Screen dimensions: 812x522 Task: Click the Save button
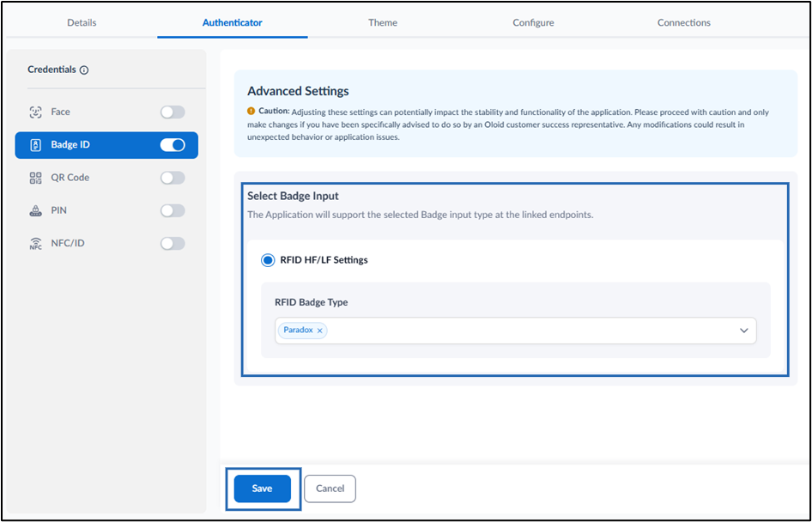click(263, 489)
